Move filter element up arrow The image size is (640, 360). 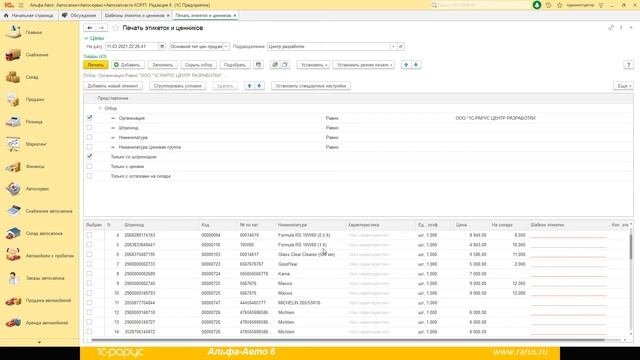[x=249, y=86]
